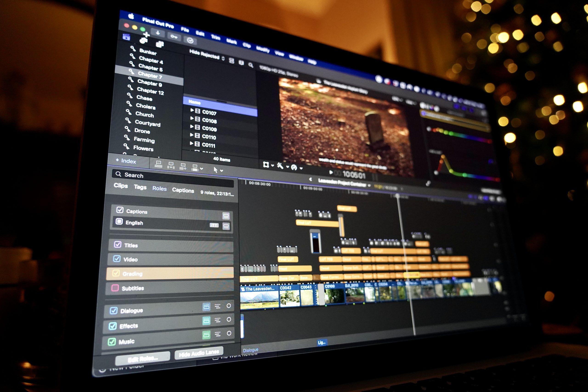Toggle the Captions role checkbox
Viewport: 588px width, 392px height.
120,210
